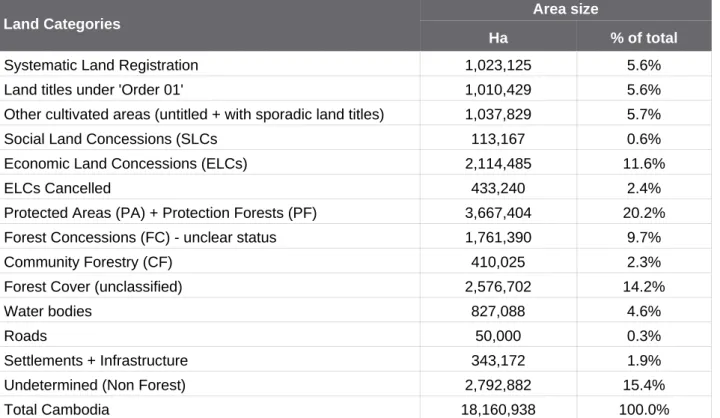Click the 1.9% cell
720x418 pixels.
tap(644, 361)
